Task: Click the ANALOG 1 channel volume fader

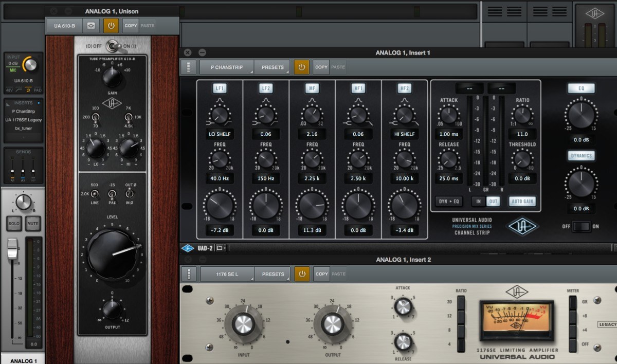Action: pyautogui.click(x=13, y=249)
